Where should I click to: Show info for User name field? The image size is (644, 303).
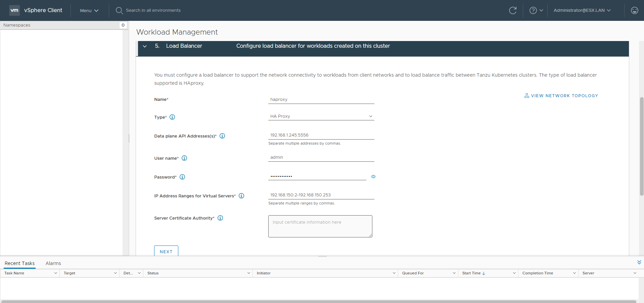pos(184,158)
